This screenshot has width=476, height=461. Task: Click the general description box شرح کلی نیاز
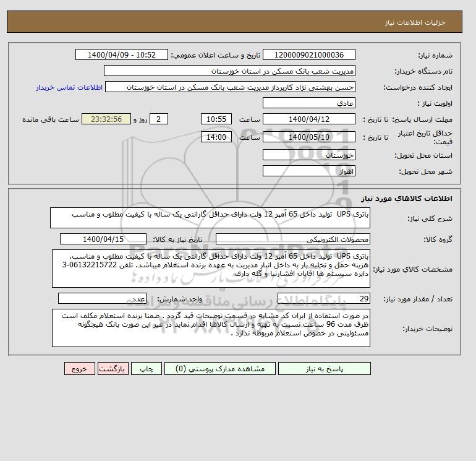[210, 218]
